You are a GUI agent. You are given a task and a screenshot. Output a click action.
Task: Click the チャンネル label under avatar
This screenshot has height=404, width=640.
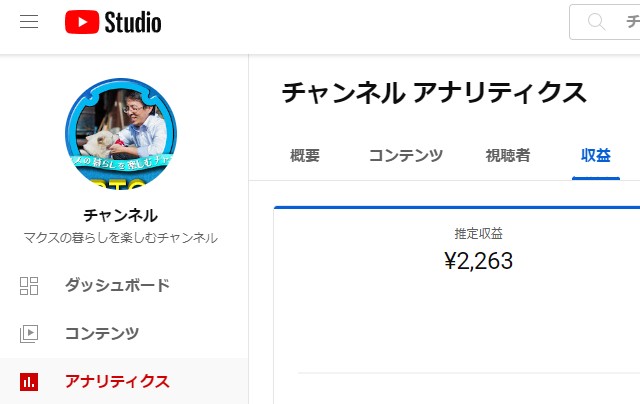tap(121, 215)
